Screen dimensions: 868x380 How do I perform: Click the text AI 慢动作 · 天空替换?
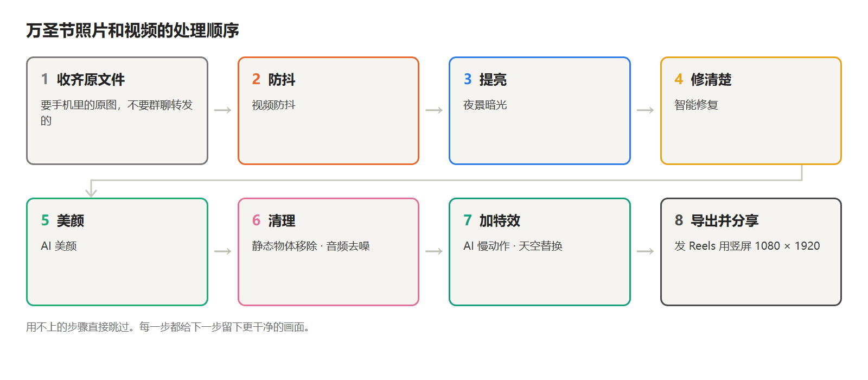point(513,246)
